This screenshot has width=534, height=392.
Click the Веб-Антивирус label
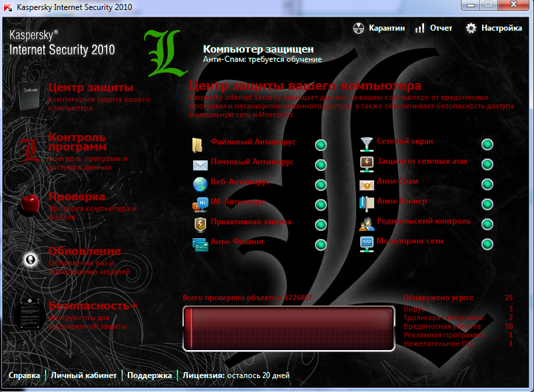[240, 182]
